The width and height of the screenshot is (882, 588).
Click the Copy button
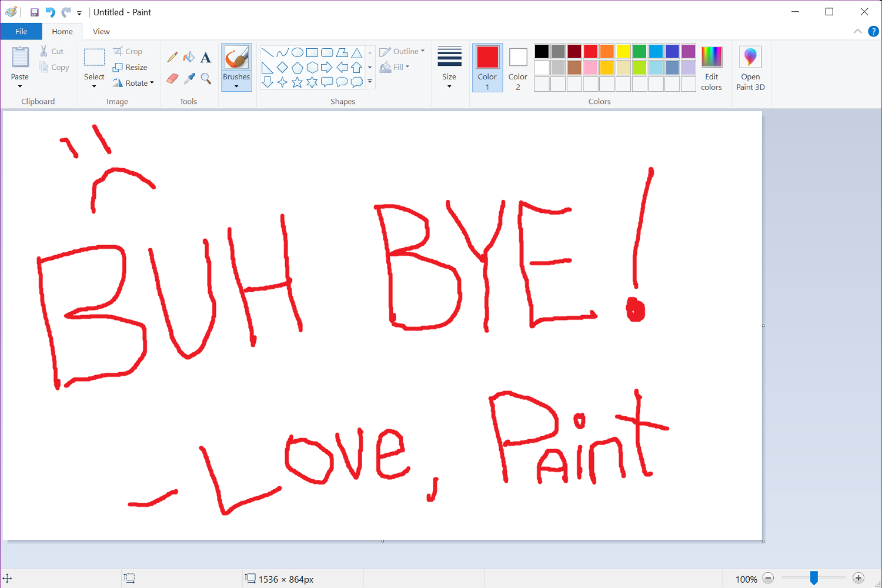click(54, 67)
